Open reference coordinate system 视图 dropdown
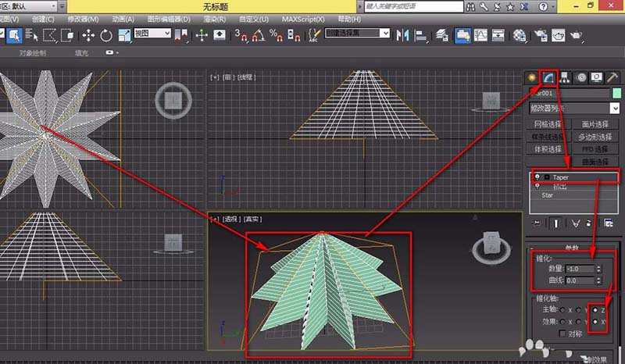 pos(152,33)
